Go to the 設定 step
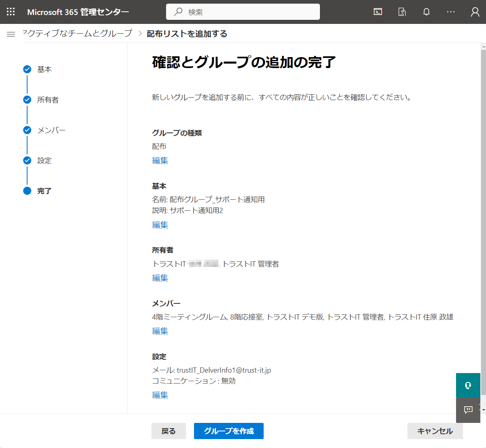The width and height of the screenshot is (486, 448). (45, 160)
